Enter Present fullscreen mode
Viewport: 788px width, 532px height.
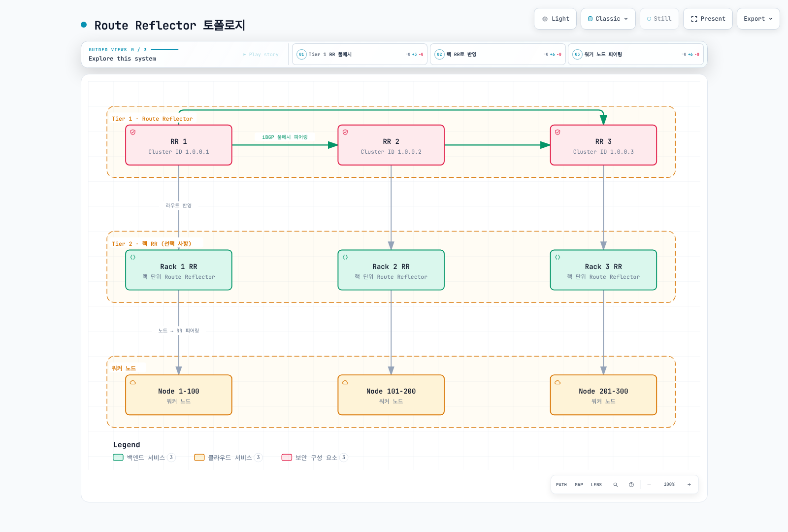point(708,19)
